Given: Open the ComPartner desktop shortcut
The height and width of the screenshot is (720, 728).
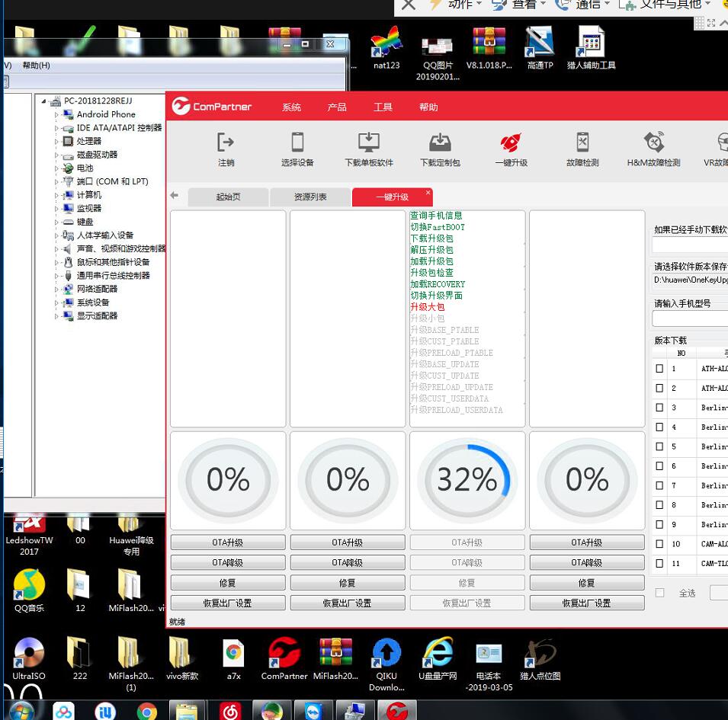Looking at the screenshot, I should click(x=284, y=659).
